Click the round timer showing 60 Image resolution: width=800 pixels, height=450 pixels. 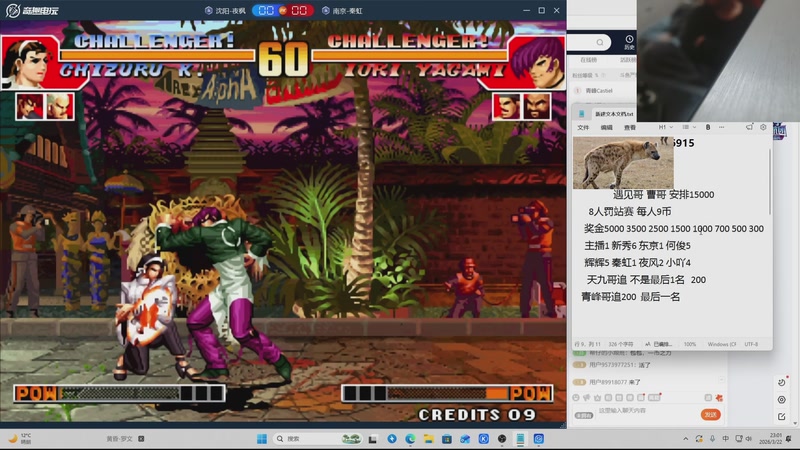pyautogui.click(x=283, y=59)
